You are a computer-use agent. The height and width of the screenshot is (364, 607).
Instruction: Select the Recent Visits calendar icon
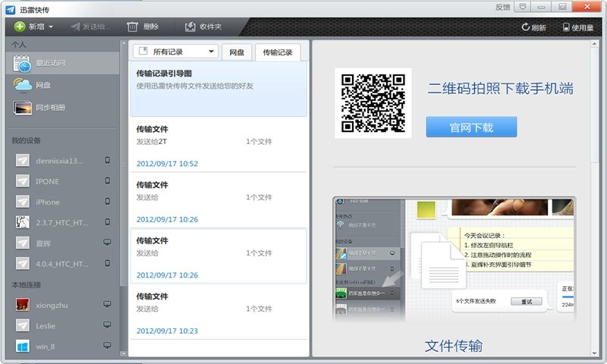point(22,64)
